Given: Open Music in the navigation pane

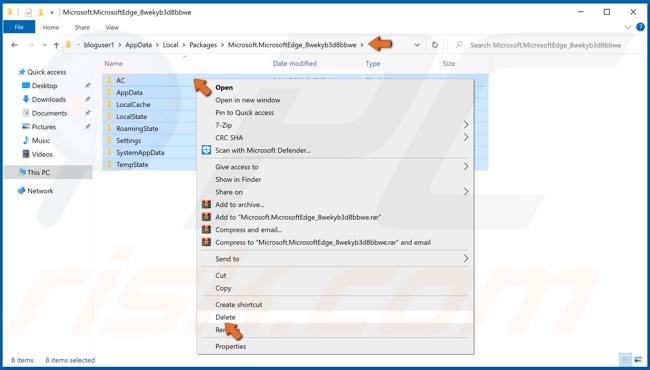Looking at the screenshot, I should pos(41,140).
